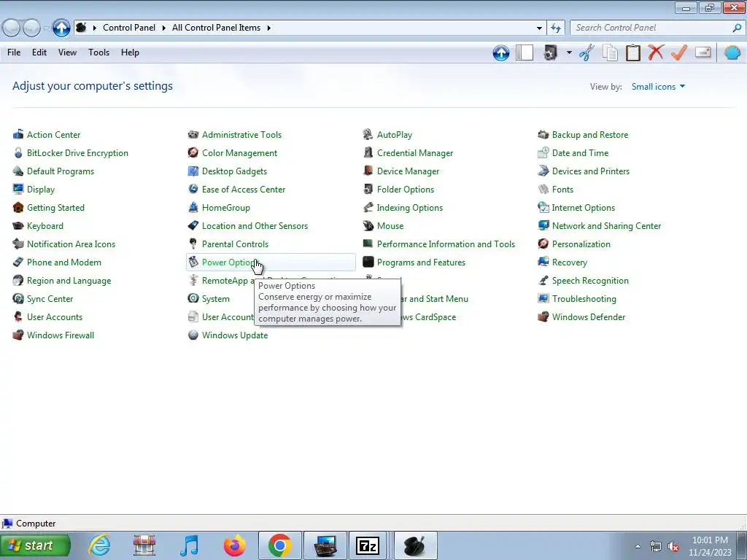Click the Programs and Features icon

tap(368, 262)
